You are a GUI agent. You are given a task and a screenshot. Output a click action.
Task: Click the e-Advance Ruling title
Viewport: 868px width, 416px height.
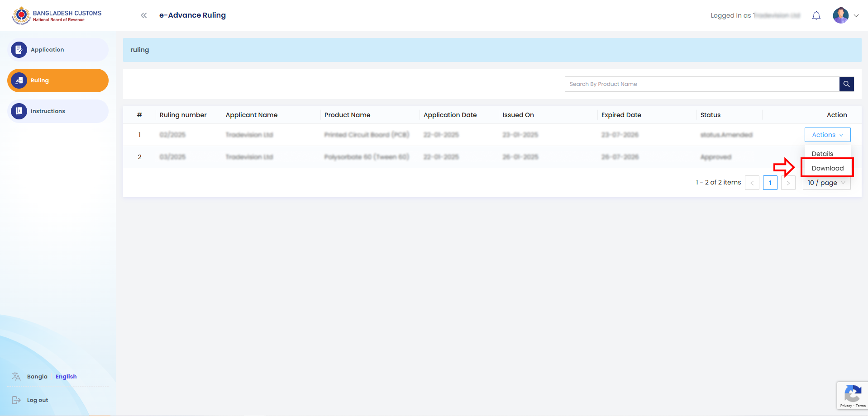click(192, 15)
